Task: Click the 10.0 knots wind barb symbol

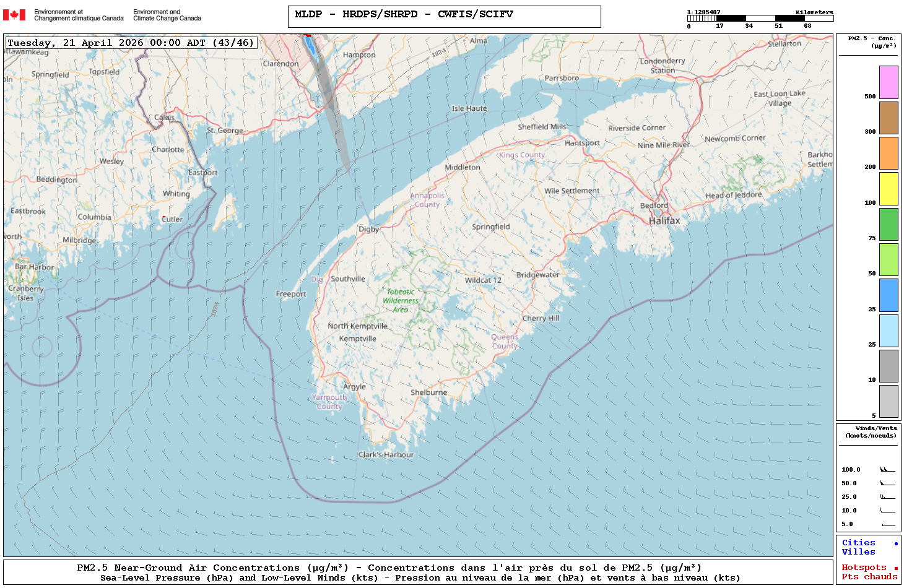Action: (x=887, y=511)
